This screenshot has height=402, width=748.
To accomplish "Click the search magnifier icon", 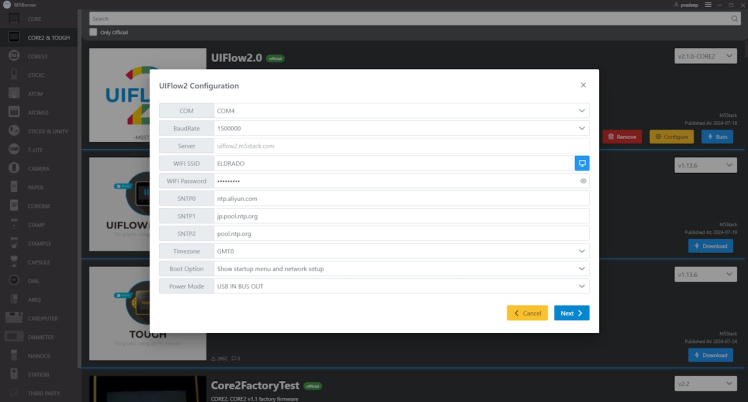I will 734,19.
